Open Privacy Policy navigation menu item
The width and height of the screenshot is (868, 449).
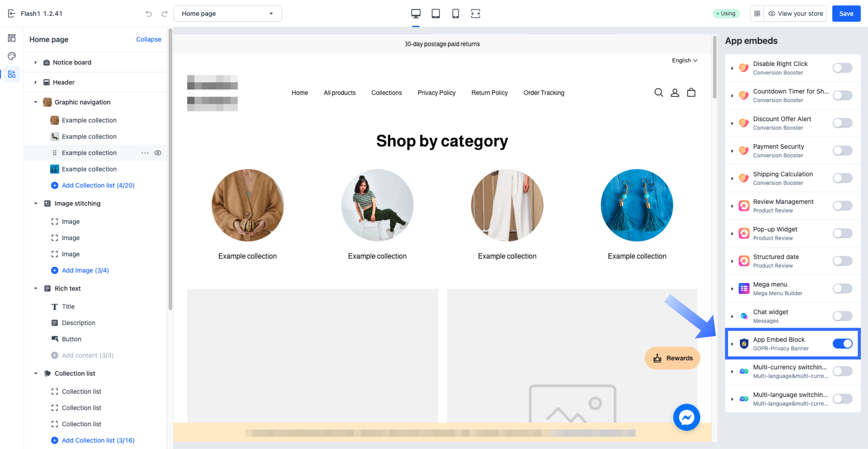[436, 93]
